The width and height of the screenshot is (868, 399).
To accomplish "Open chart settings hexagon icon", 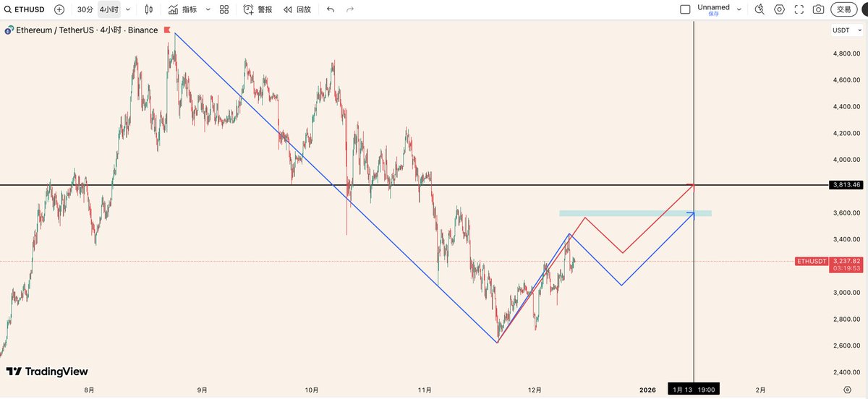I will (779, 9).
